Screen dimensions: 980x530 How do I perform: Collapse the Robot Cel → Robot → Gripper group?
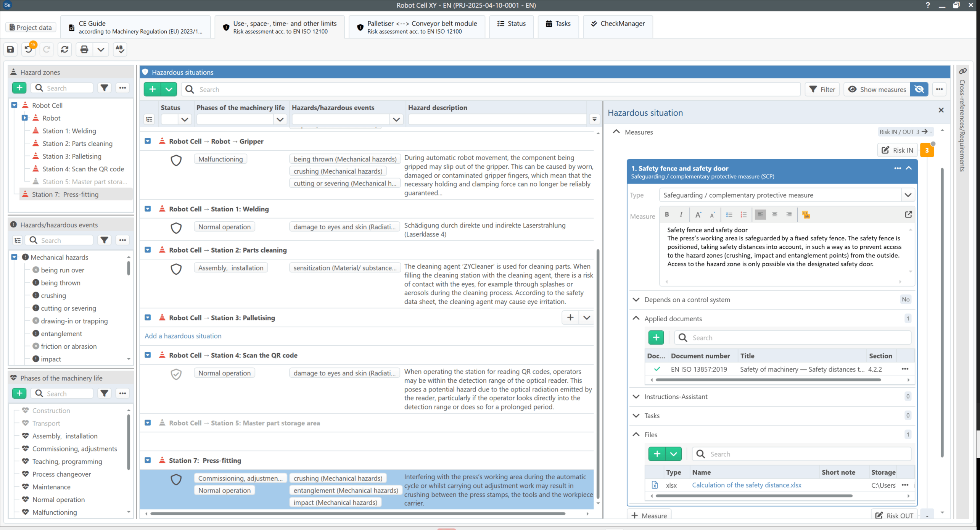(148, 141)
